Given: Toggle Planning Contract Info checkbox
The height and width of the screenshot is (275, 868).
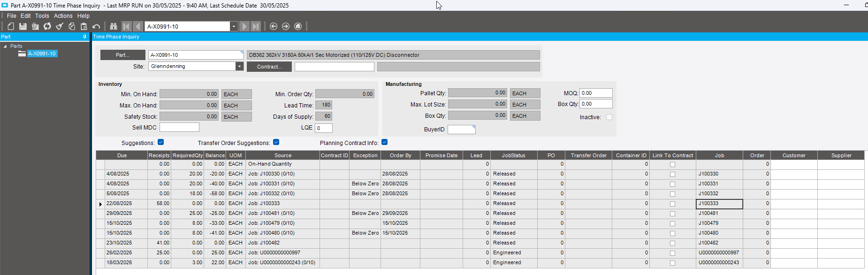Looking at the screenshot, I should click(x=385, y=142).
